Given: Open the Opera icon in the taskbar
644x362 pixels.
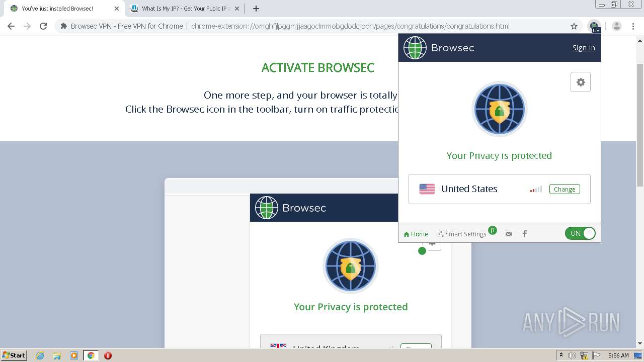Looking at the screenshot, I should (108, 355).
